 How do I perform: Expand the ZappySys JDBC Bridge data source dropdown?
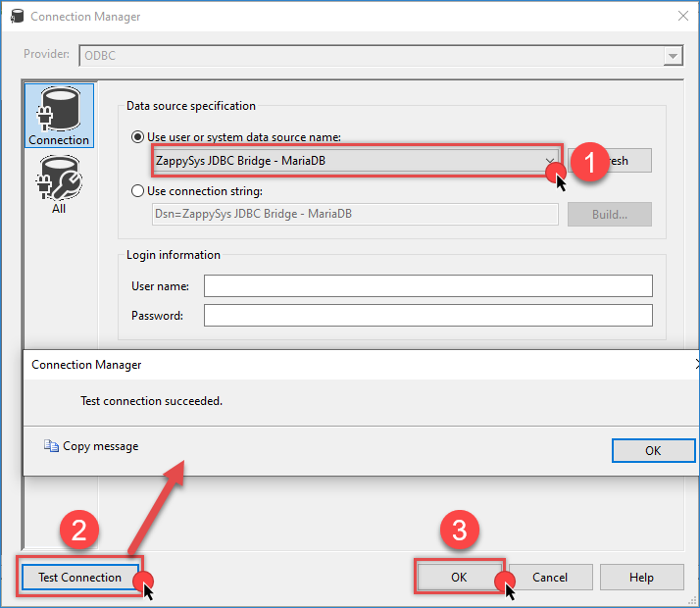pos(550,161)
